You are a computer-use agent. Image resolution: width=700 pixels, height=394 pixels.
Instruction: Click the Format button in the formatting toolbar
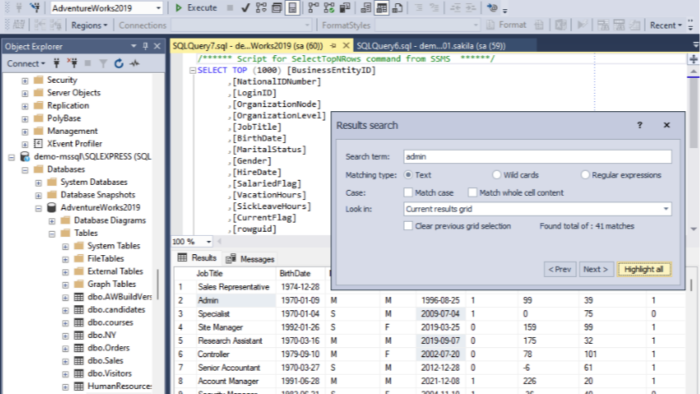507,25
